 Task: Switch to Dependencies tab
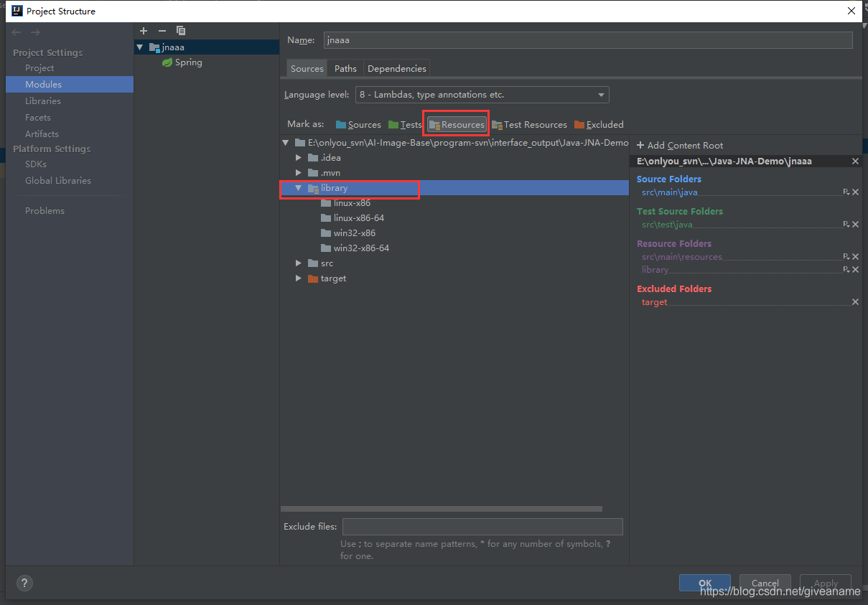(397, 69)
